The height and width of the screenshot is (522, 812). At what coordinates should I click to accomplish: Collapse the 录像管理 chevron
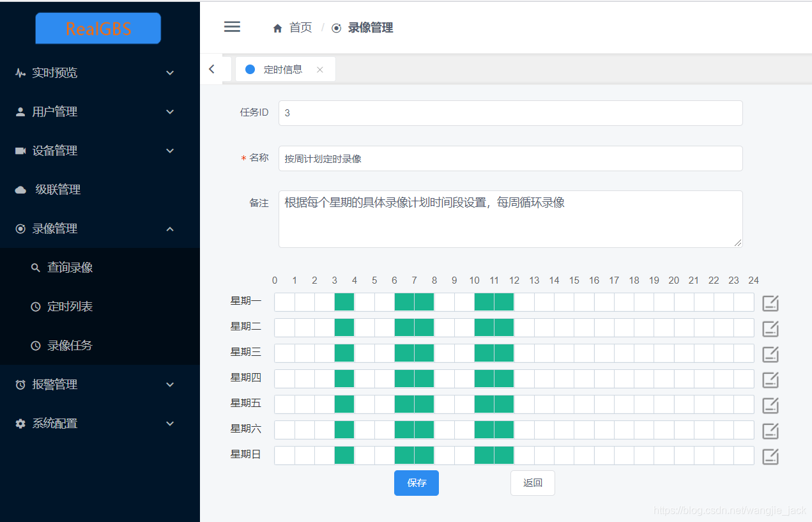click(x=170, y=229)
